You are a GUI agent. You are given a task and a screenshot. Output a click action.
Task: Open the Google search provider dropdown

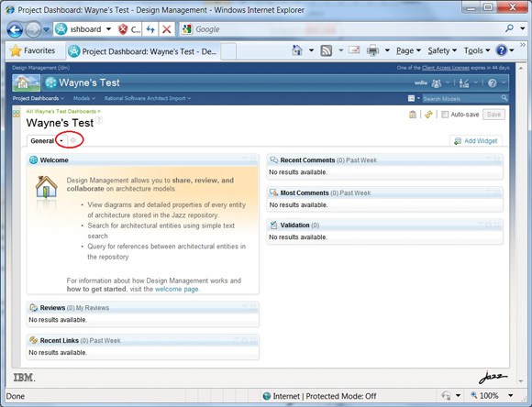click(x=522, y=28)
